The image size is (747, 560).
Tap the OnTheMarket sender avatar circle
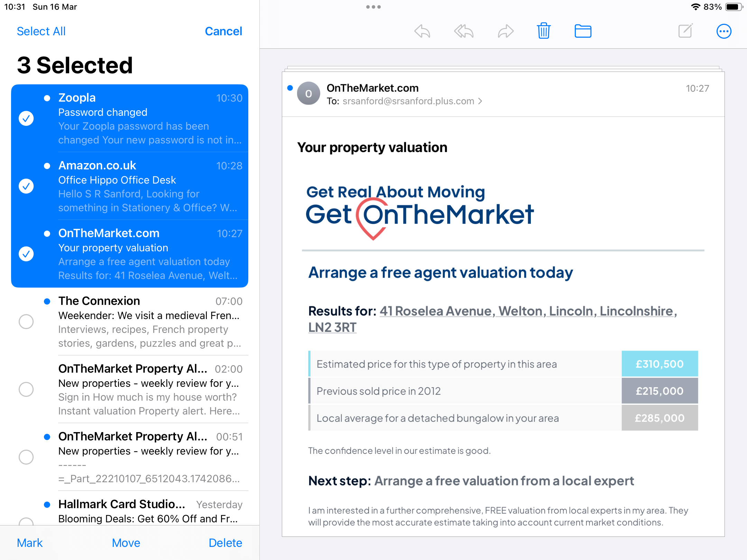click(308, 93)
